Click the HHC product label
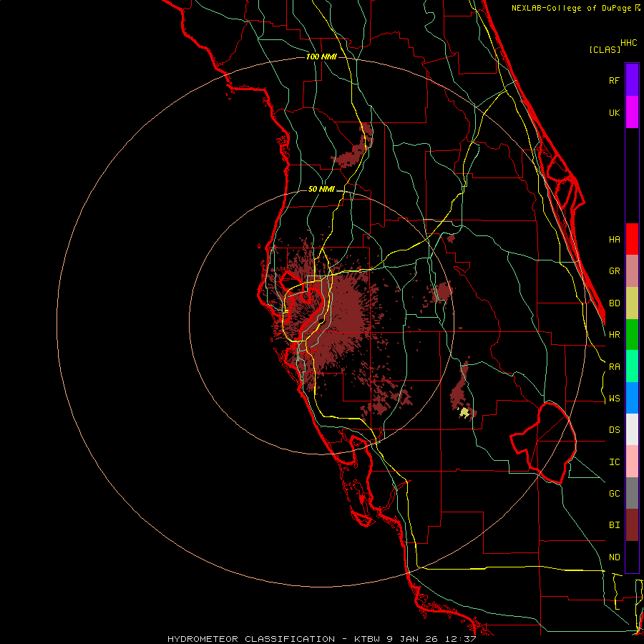 point(629,43)
